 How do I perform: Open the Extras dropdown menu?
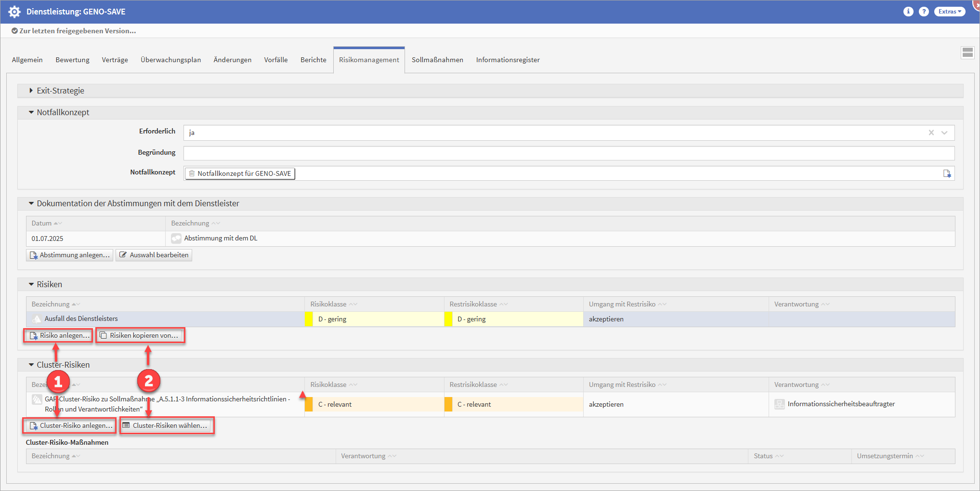coord(949,12)
